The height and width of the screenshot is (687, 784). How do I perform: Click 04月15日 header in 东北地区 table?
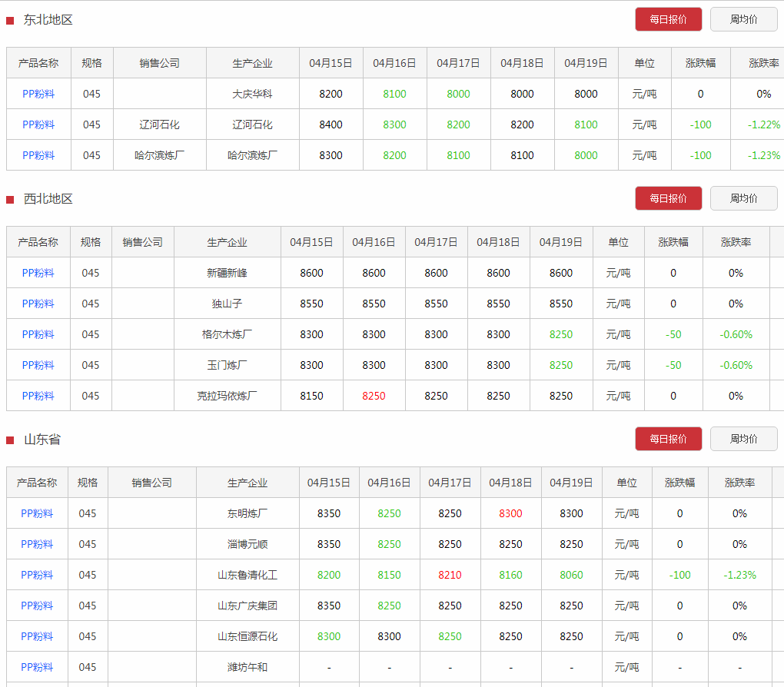pyautogui.click(x=331, y=63)
